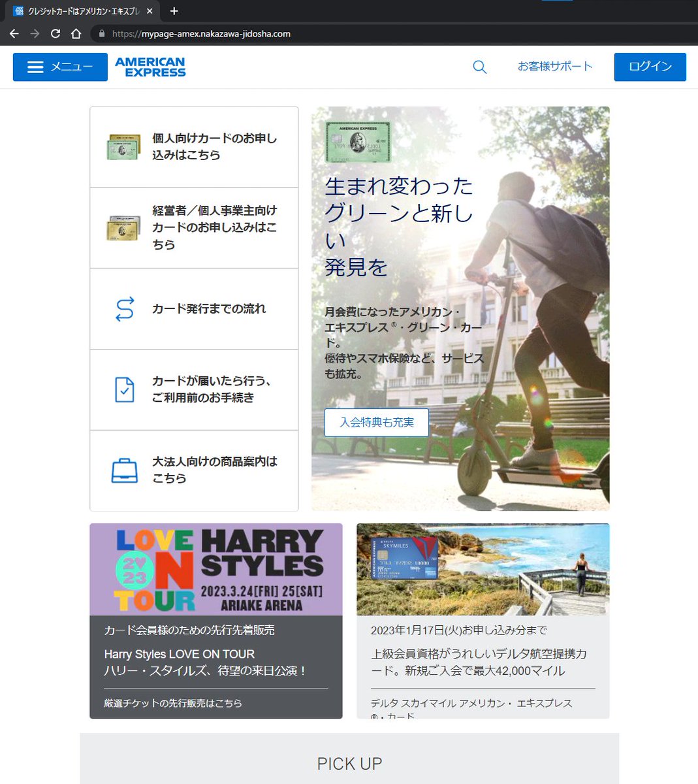Open カードが届いたら行う、ご利用前のお手続き link
This screenshot has height=784, width=698.
click(194, 390)
